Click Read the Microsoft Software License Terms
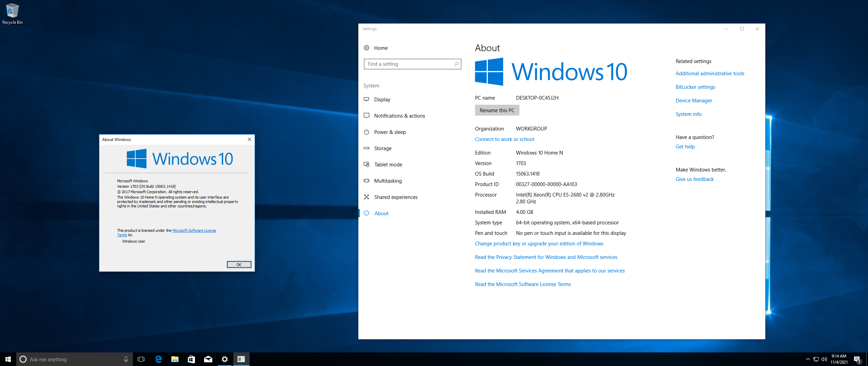The image size is (868, 366). pos(522,284)
